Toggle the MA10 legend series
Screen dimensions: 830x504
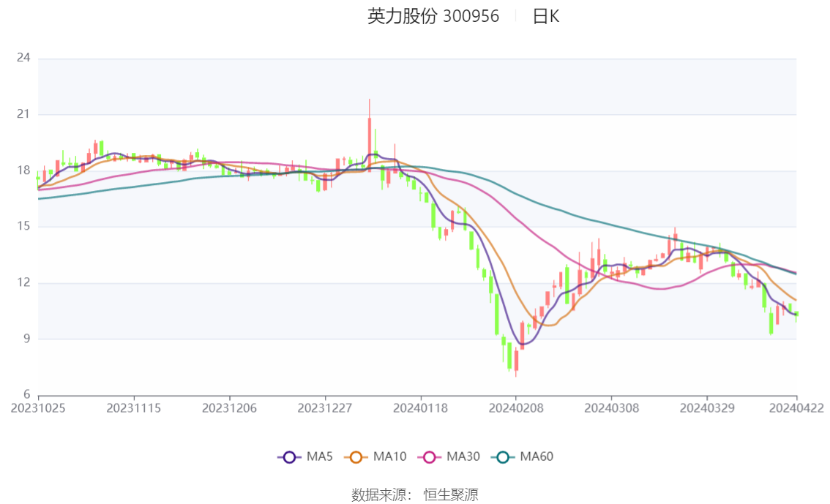375,457
